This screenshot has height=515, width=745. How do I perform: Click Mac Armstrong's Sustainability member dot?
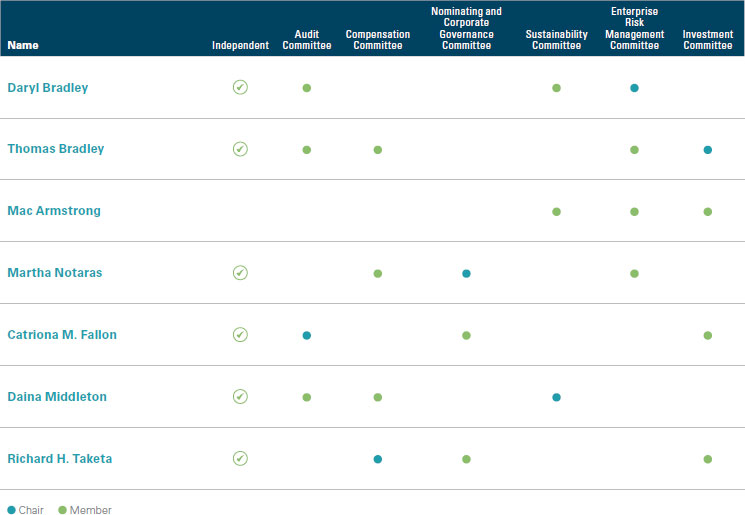(x=556, y=212)
